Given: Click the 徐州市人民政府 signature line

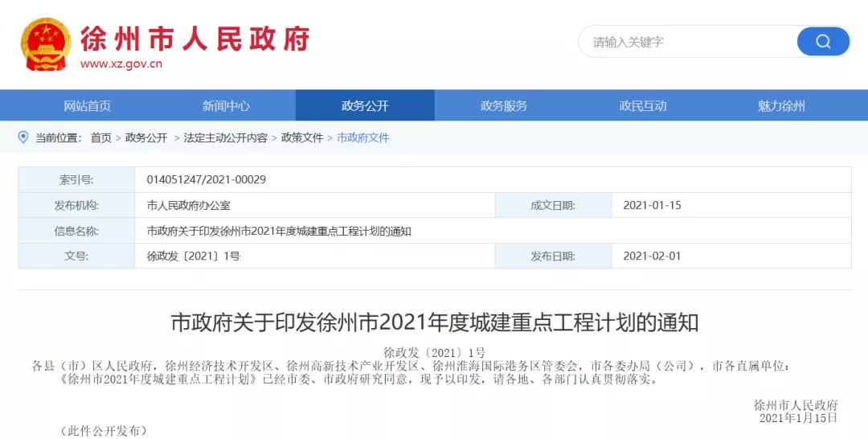Looking at the screenshot, I should 796,405.
